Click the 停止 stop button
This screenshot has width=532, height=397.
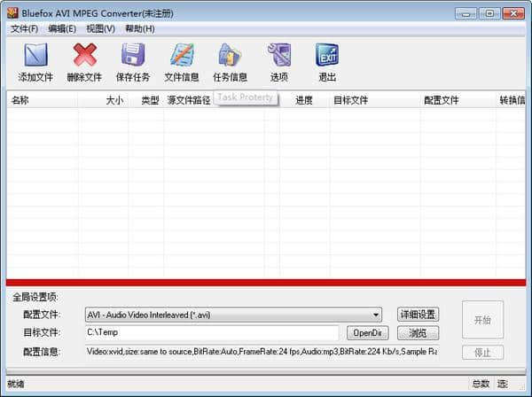482,353
